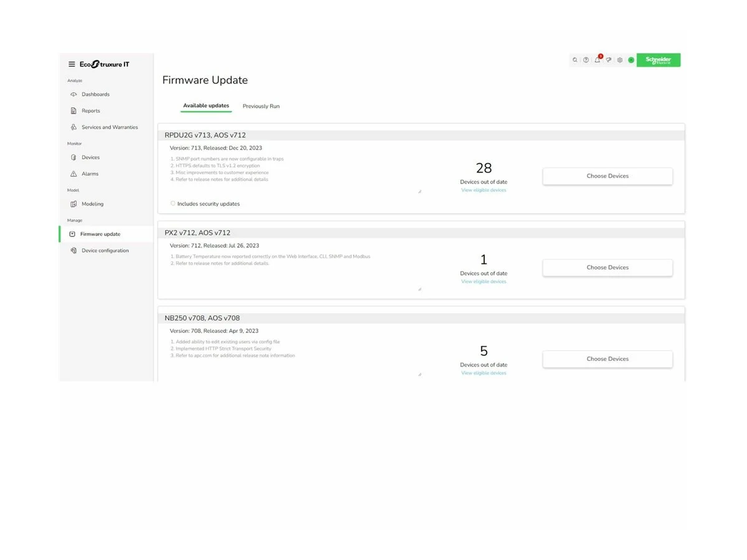
Task: Expand the RPDU2G release notes area
Action: pyautogui.click(x=420, y=191)
